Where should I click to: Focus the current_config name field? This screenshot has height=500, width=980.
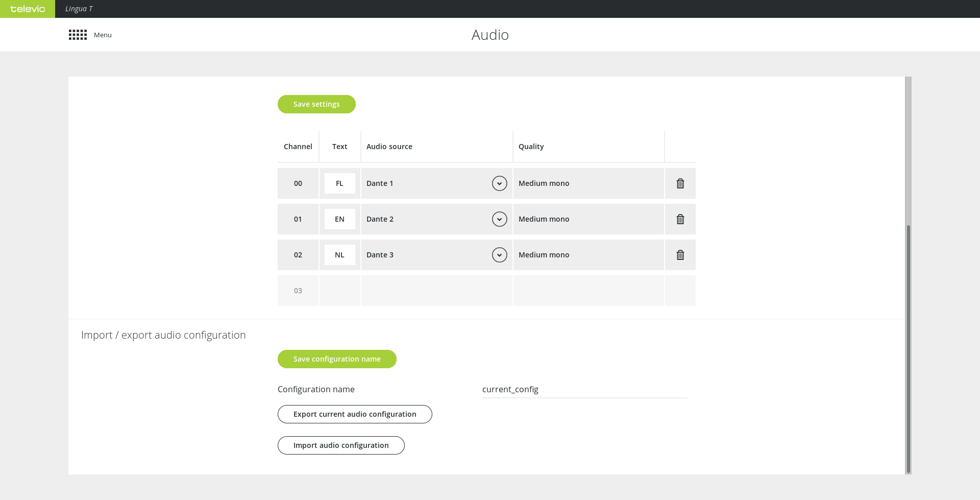click(584, 389)
